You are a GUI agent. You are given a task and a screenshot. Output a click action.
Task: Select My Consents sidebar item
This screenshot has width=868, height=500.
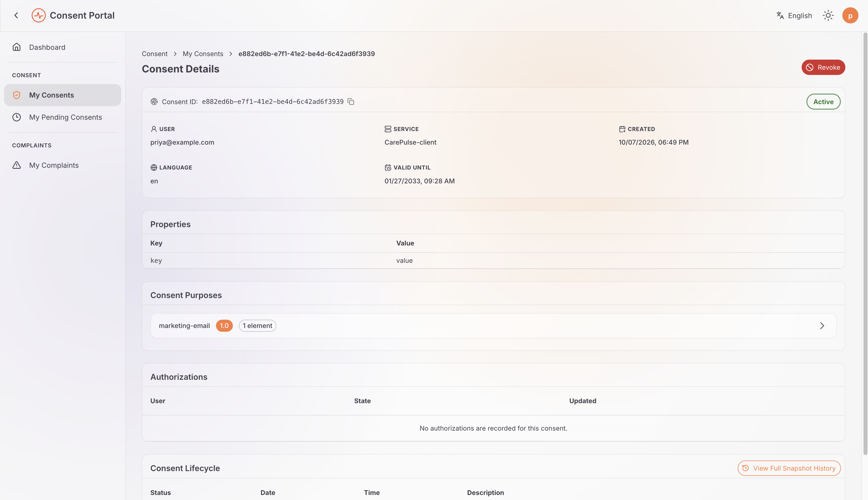coord(62,95)
